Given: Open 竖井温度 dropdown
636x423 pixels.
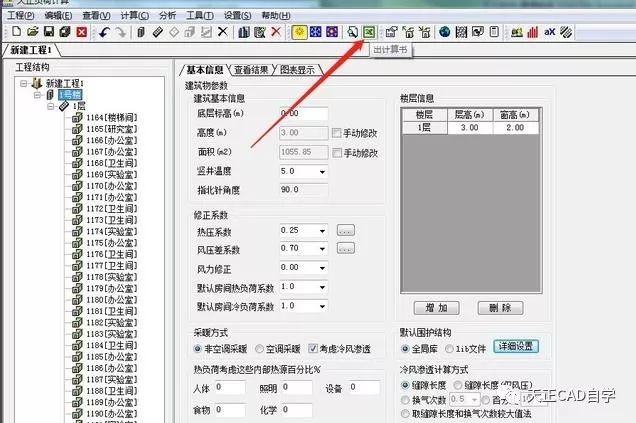Looking at the screenshot, I should [x=322, y=172].
